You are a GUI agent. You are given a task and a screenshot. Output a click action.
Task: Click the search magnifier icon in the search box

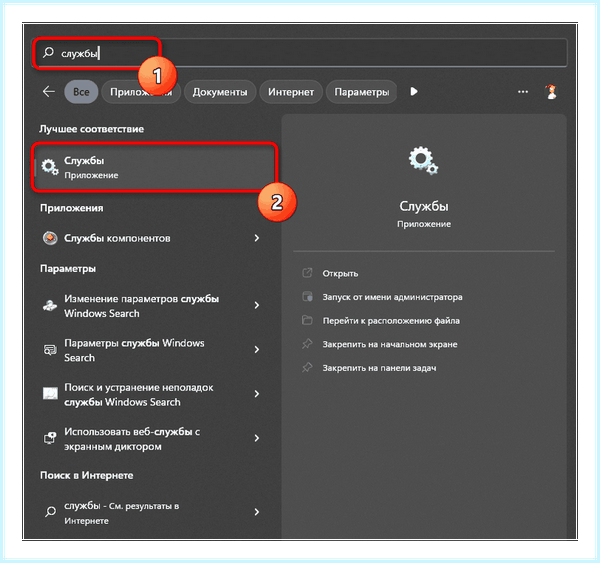point(48,52)
